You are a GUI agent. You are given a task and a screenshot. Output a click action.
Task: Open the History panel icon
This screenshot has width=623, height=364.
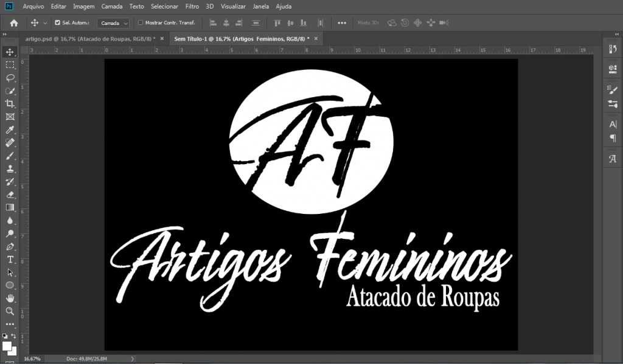pyautogui.click(x=613, y=49)
